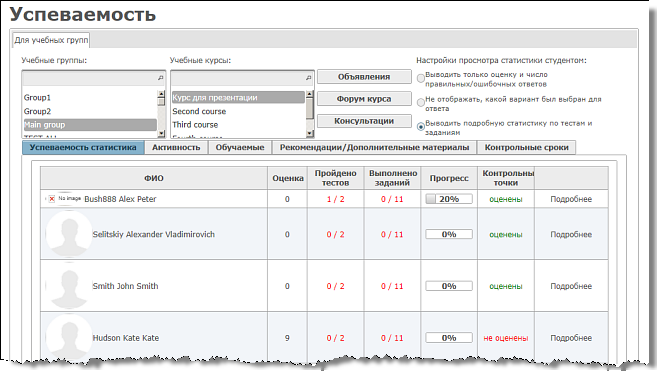Click Пройдено тестов column header
The height and width of the screenshot is (371, 657).
[336, 178]
